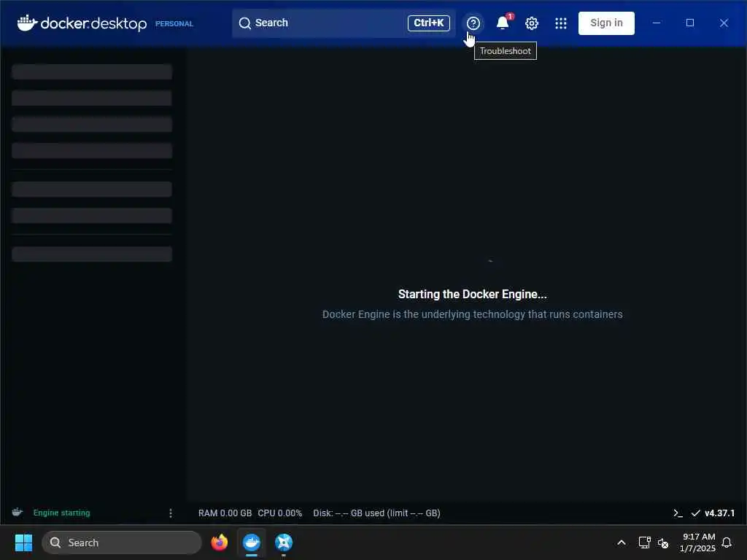
Task: Open the engine options three-dot menu
Action: 171,513
